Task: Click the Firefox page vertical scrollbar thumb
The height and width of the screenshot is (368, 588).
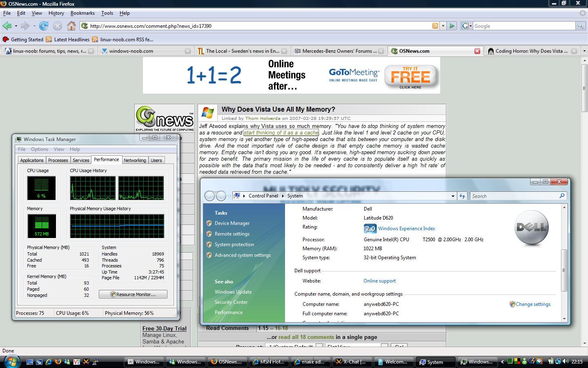Action: [584, 88]
